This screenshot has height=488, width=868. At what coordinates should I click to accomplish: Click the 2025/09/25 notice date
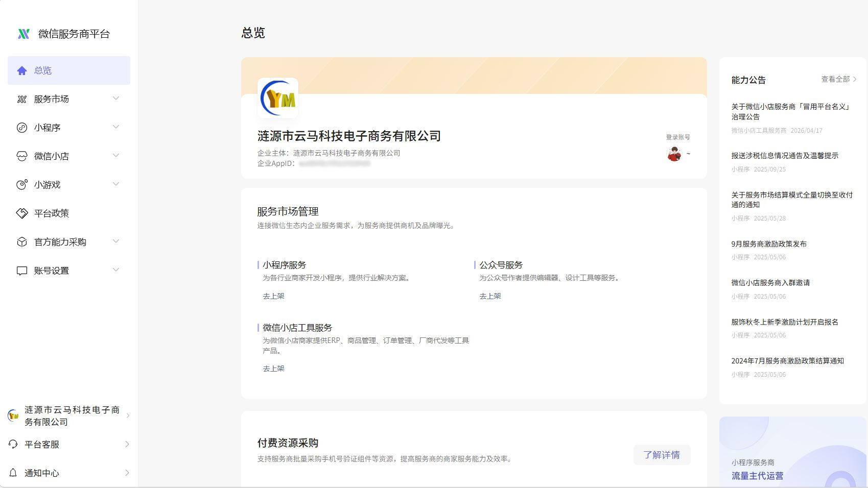coord(769,169)
